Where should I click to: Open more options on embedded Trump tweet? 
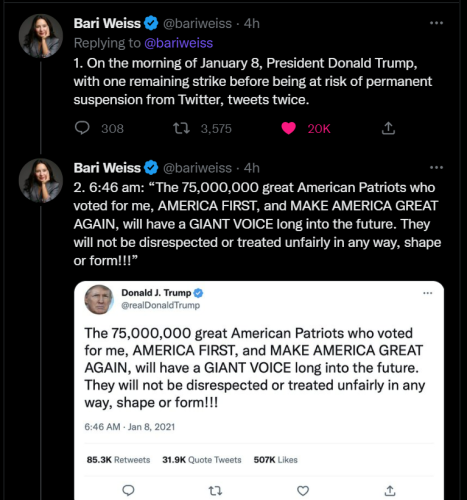point(428,293)
